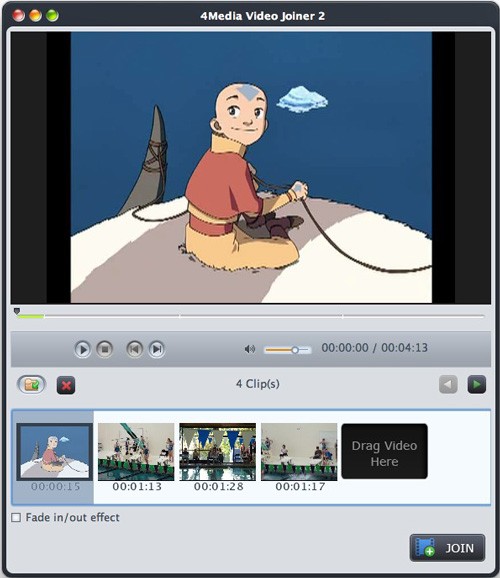Mute audio via the speaker icon
This screenshot has height=578, width=500.
(x=250, y=349)
